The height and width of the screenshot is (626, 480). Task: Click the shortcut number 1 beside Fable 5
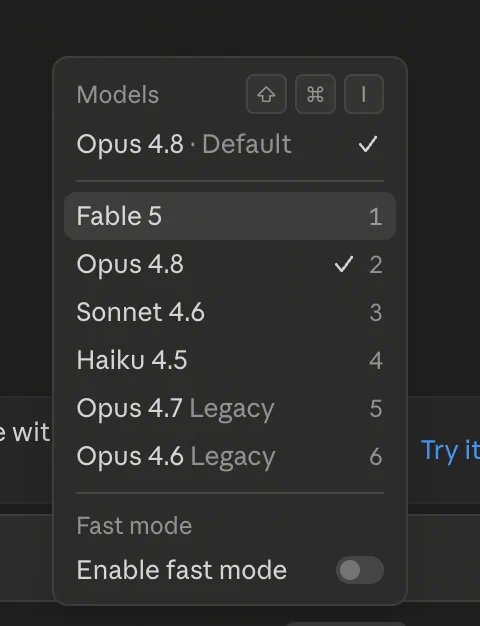click(375, 217)
